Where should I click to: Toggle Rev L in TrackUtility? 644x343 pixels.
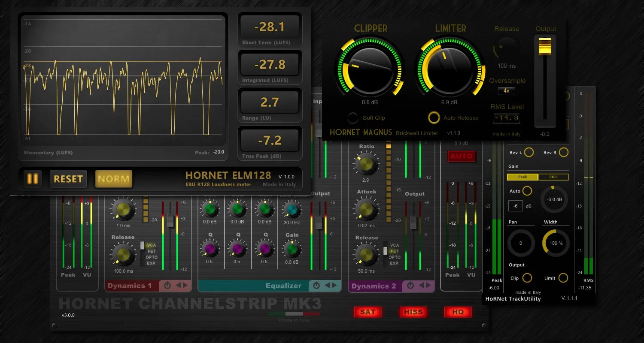tap(529, 152)
